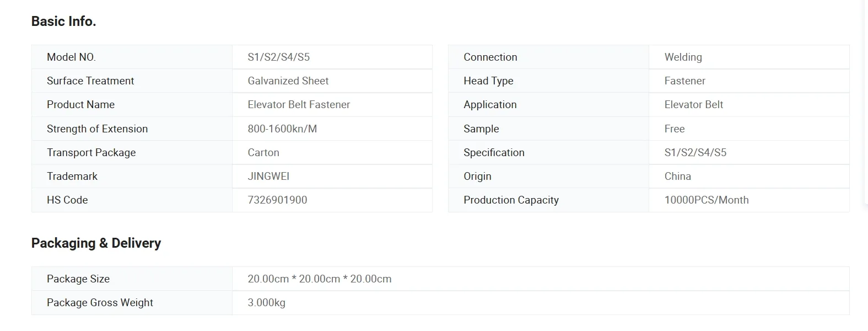
Task: Click the Welding connection value
Action: pos(683,57)
